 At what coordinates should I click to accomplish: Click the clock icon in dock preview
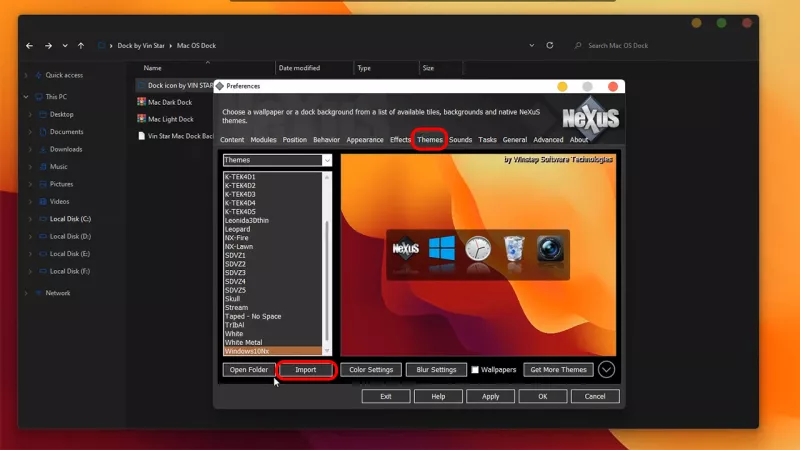[x=478, y=249]
